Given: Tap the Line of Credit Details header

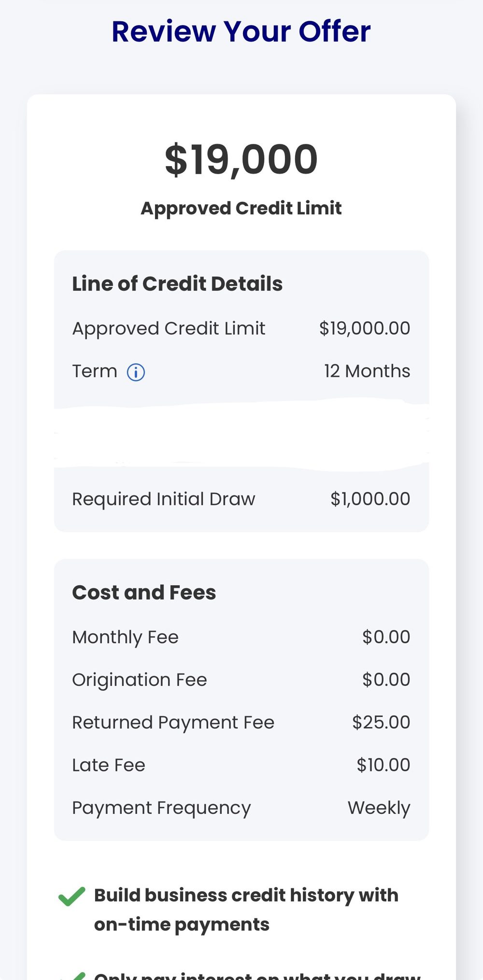Looking at the screenshot, I should (177, 284).
